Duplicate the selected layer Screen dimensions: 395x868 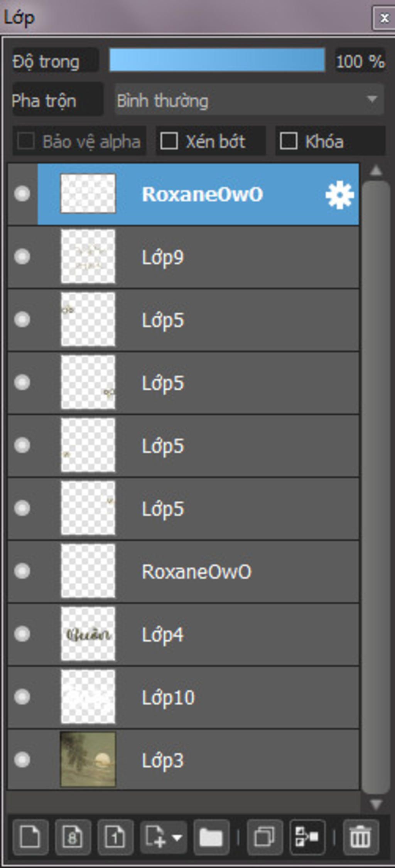point(265,837)
